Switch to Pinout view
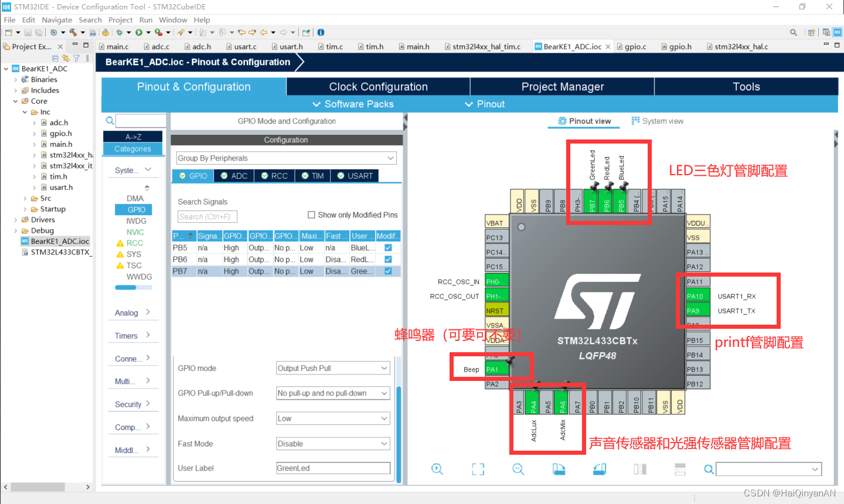The image size is (844, 504). [x=584, y=121]
